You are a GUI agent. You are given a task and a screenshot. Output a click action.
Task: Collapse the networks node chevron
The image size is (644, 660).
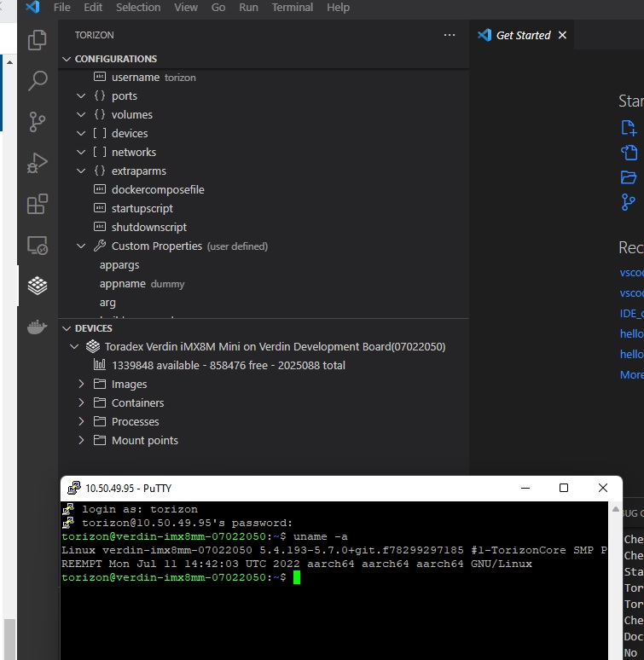pyautogui.click(x=81, y=152)
